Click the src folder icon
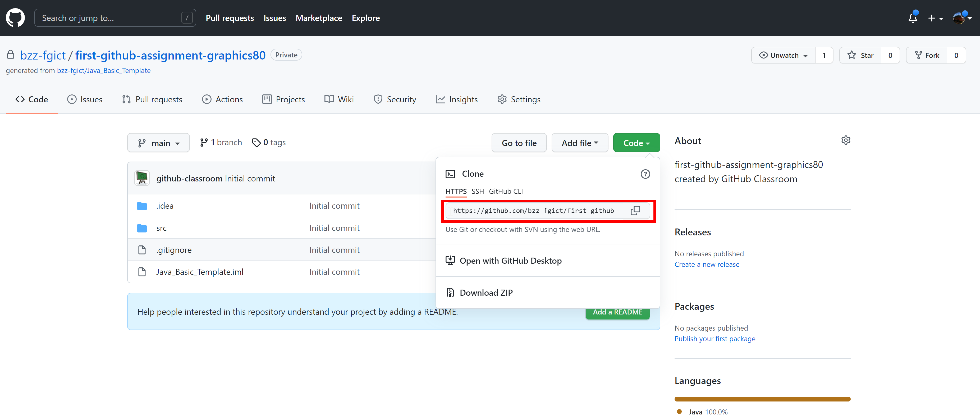 point(142,228)
